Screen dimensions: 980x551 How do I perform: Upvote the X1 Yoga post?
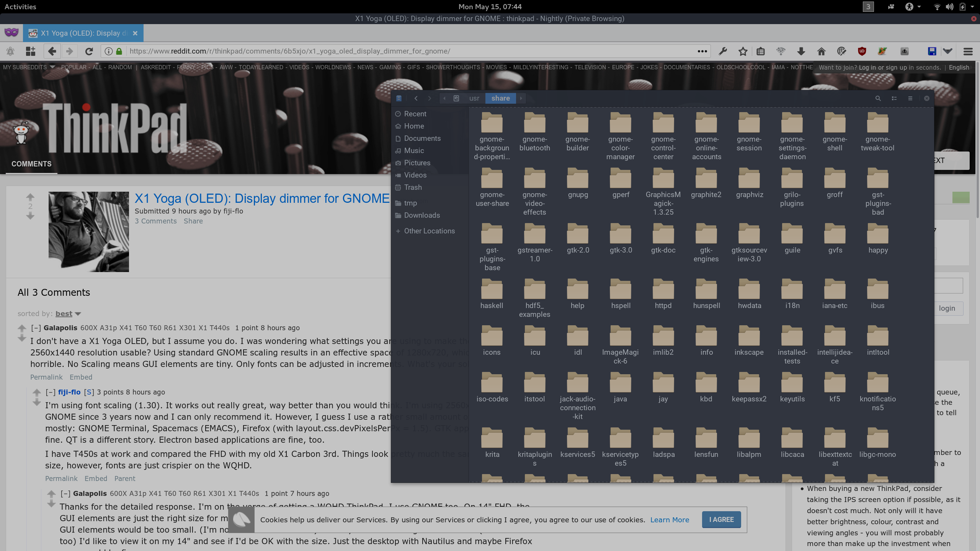point(30,197)
